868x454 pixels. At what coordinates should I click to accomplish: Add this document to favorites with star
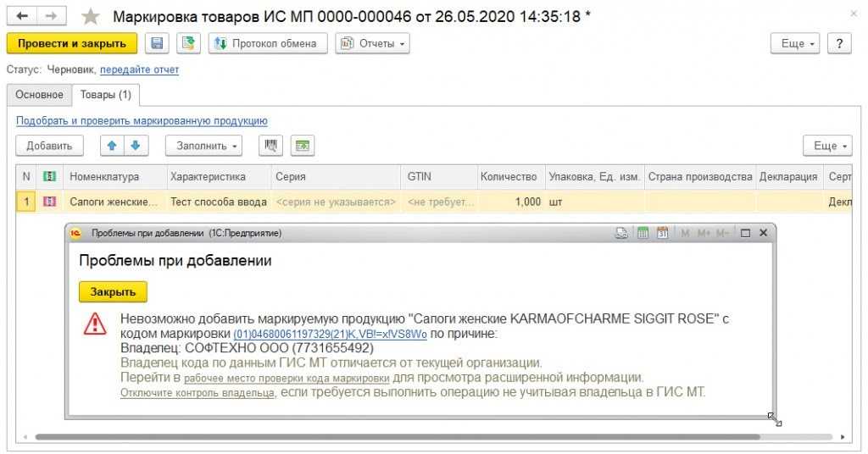coord(90,17)
